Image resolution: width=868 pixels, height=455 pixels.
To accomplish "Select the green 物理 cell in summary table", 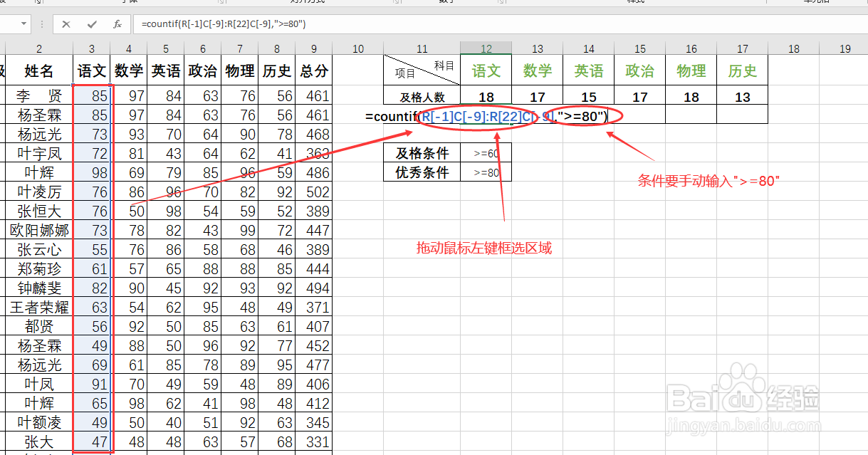I will tap(691, 70).
